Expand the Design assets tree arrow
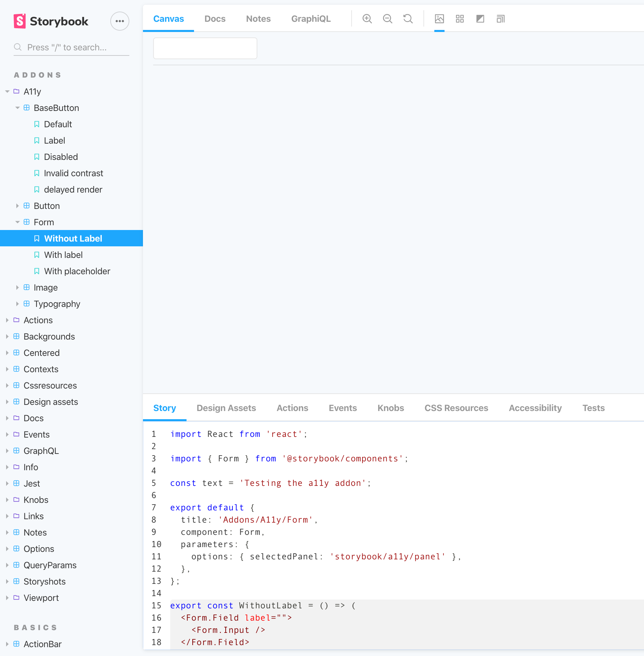 tap(7, 402)
